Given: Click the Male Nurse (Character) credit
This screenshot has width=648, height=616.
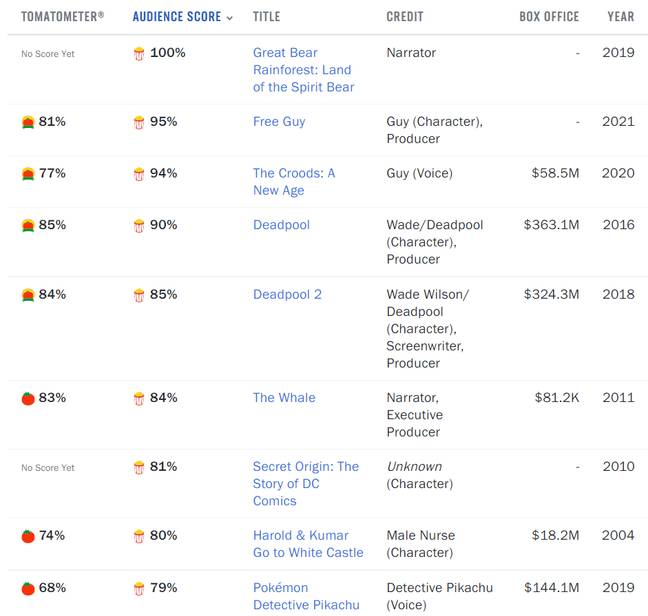Looking at the screenshot, I should [421, 544].
